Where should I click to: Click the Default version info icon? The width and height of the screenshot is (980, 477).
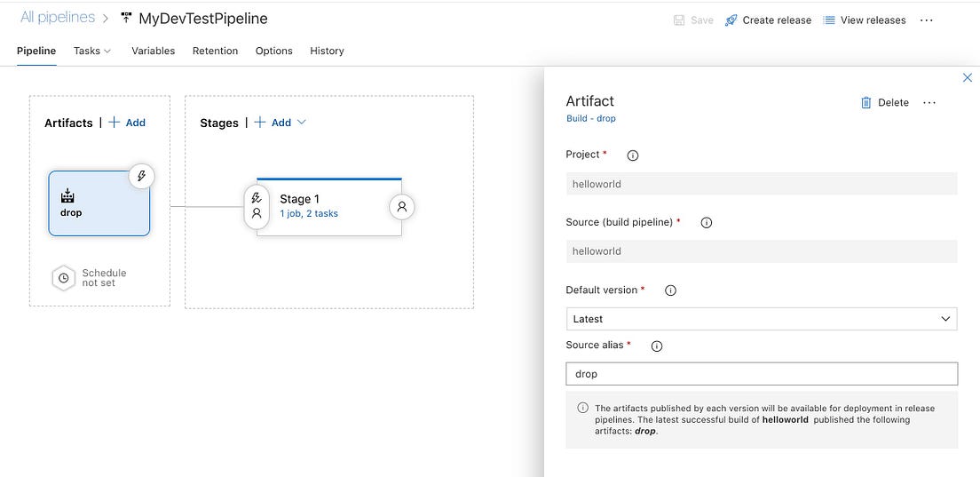[x=671, y=290]
